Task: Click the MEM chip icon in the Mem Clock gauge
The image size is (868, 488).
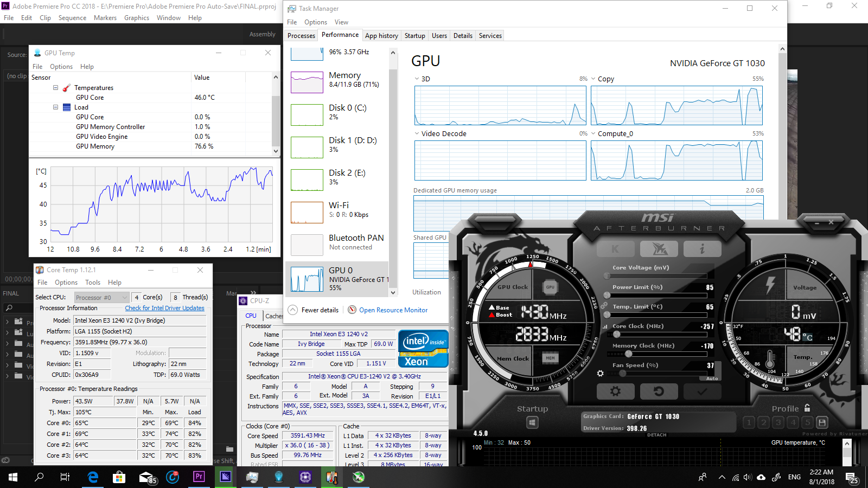Action: [550, 358]
